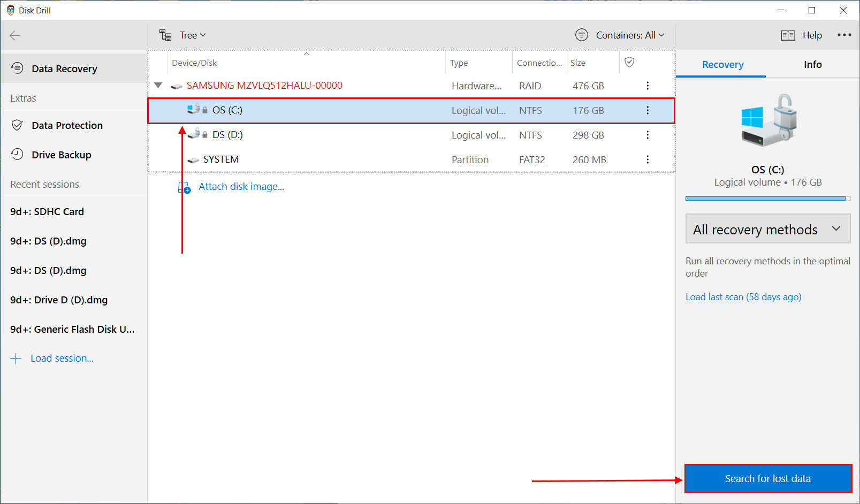Sort by the Type column header

(459, 63)
